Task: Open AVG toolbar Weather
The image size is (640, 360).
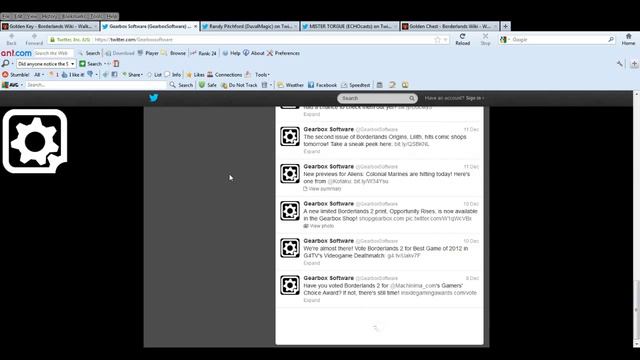Action: point(291,85)
